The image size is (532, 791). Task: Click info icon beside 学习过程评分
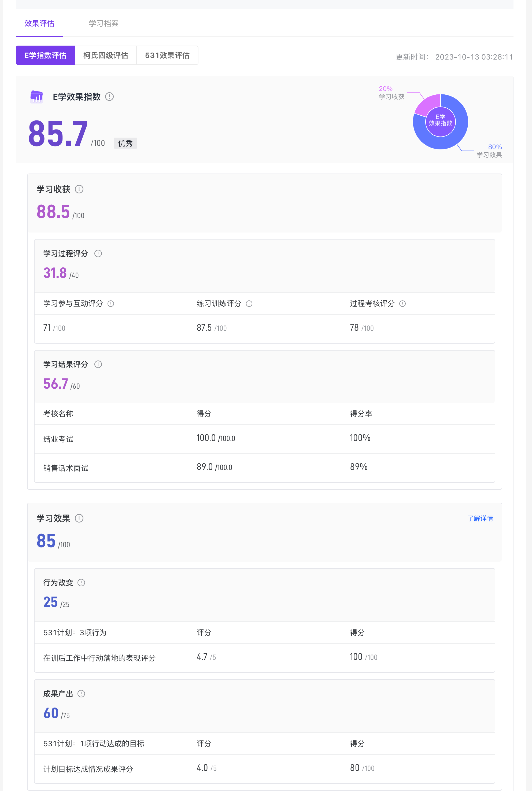(98, 253)
